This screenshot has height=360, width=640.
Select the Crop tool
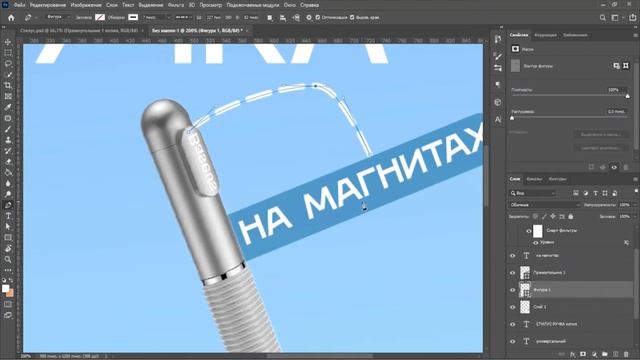click(x=8, y=86)
